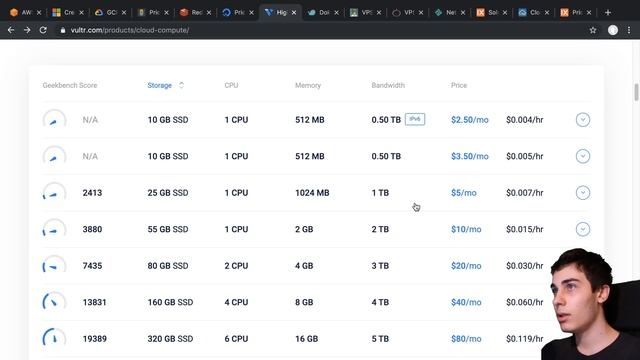This screenshot has height=360, width=640.
Task: Click the 5 TB bandwidth cell
Action: click(x=380, y=338)
